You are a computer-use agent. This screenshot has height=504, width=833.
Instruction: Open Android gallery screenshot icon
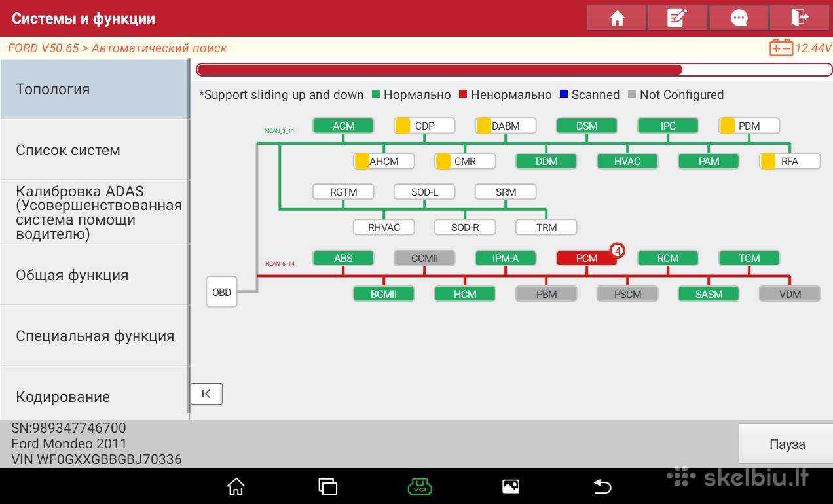511,486
